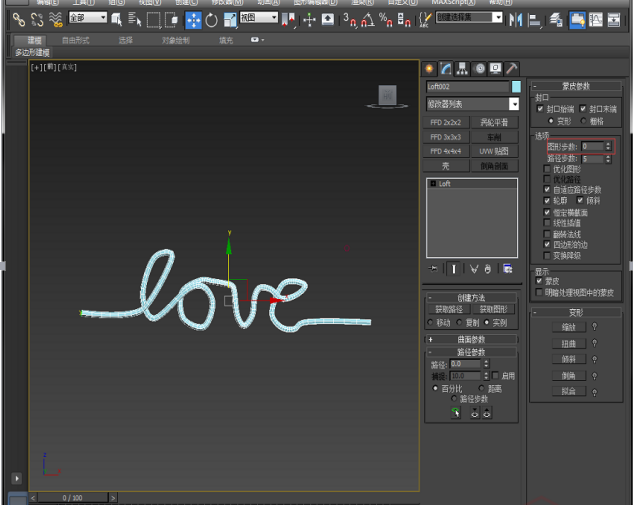The image size is (633, 505).
Task: Open the 对象绘制 object paint ribbon tab
Action: click(x=176, y=40)
